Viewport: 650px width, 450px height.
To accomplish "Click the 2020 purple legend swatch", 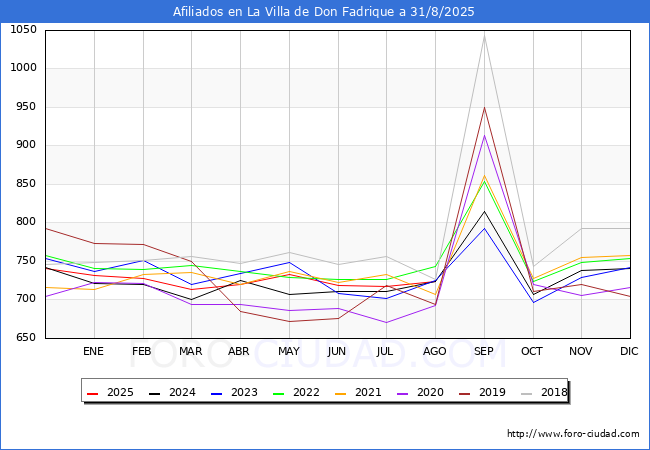I will pos(403,393).
